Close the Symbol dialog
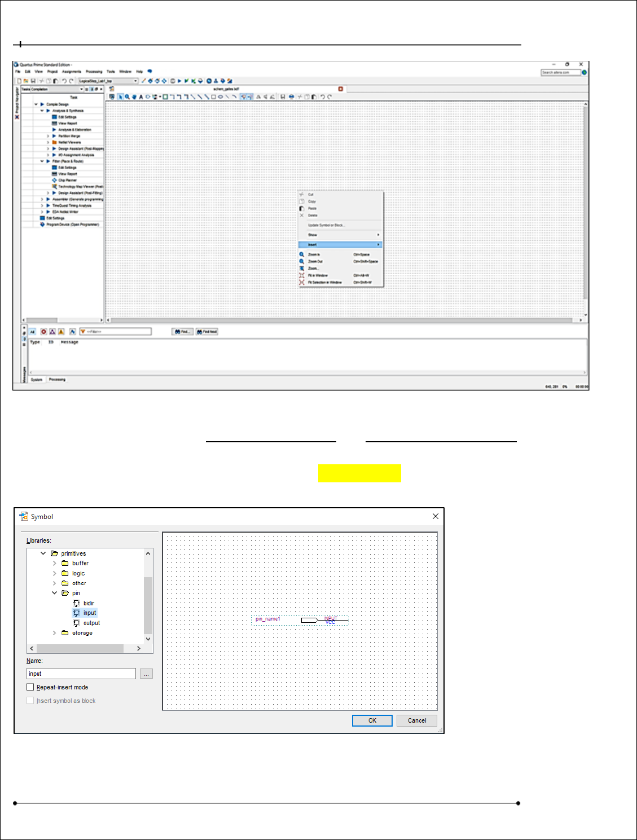 [x=435, y=516]
